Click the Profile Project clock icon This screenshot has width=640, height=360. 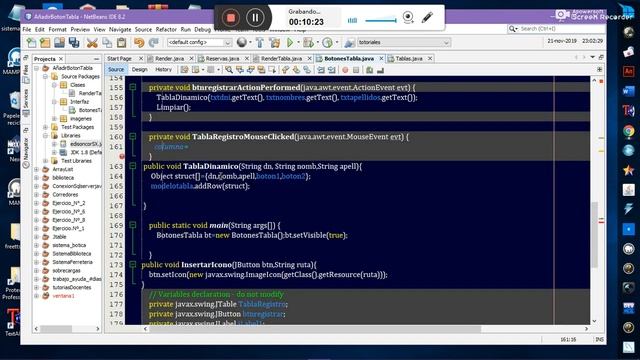point(327,42)
